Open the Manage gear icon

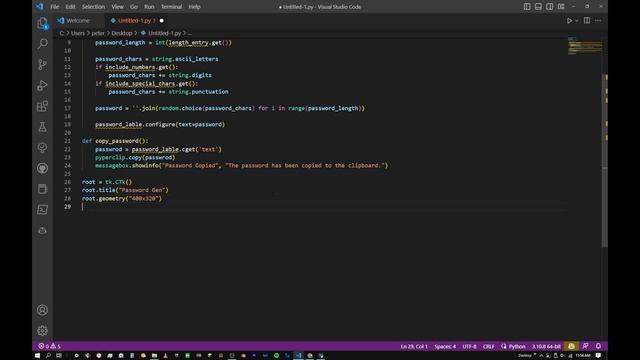click(x=42, y=331)
